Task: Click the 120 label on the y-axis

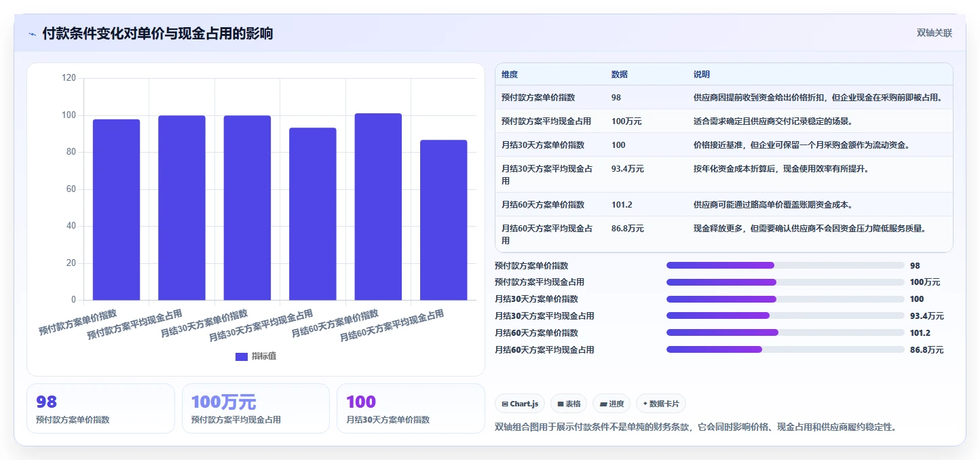Action: [69, 78]
